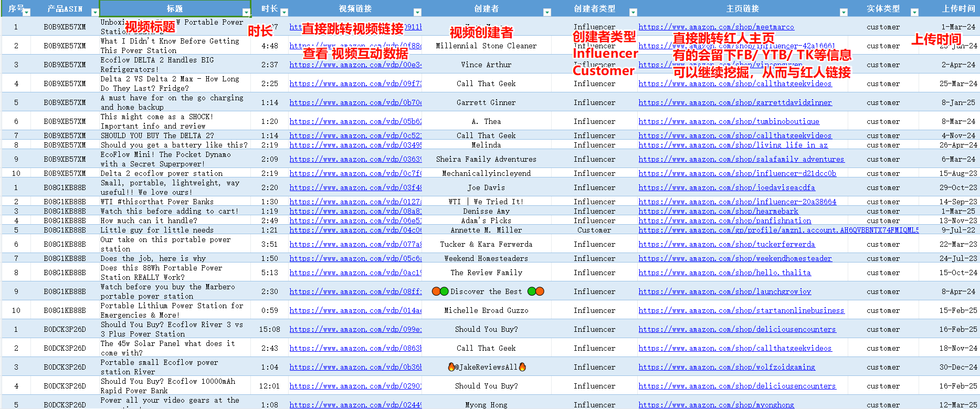The image size is (980, 409).
Task: Open the video link in Melinda's row
Action: (x=355, y=145)
